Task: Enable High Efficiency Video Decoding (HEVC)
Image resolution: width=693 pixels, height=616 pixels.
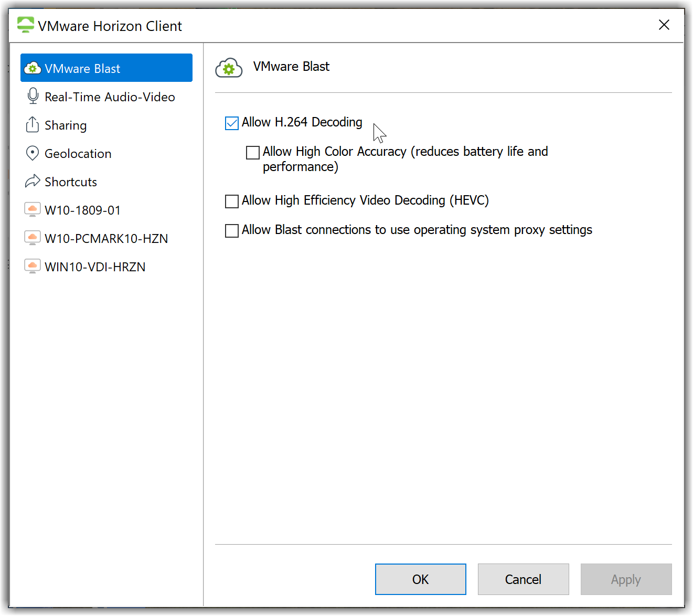Action: [232, 201]
